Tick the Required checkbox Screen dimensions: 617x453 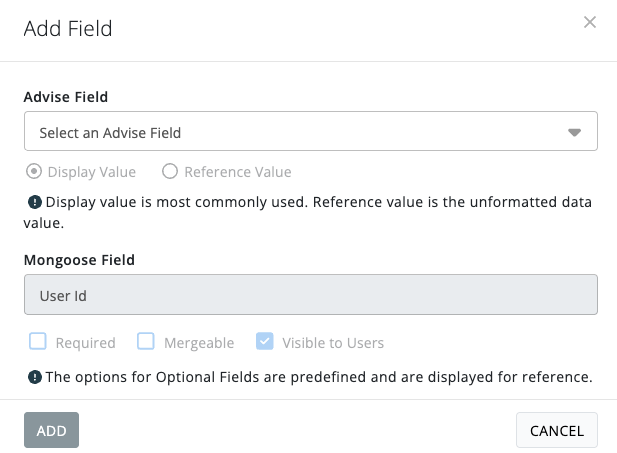click(38, 341)
